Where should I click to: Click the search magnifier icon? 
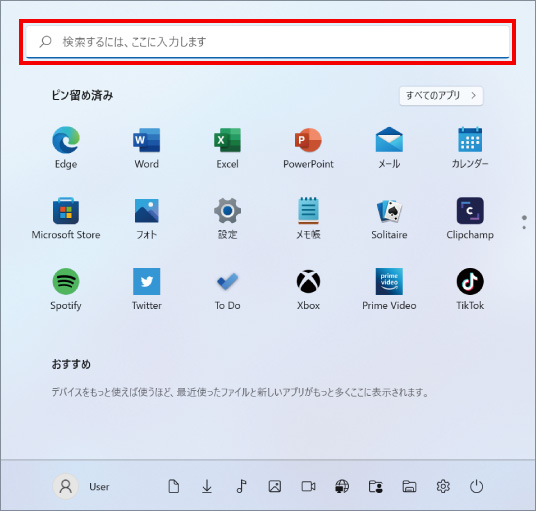click(x=45, y=42)
